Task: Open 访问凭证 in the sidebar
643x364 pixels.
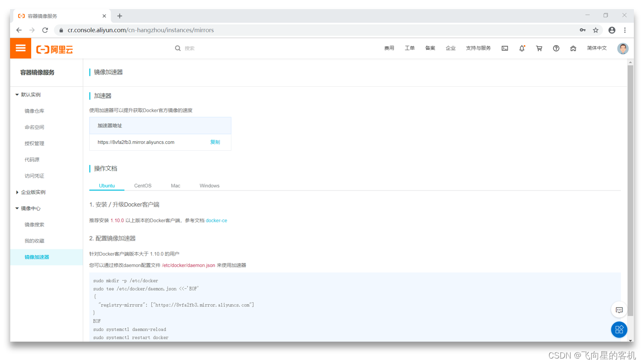Action: point(34,176)
